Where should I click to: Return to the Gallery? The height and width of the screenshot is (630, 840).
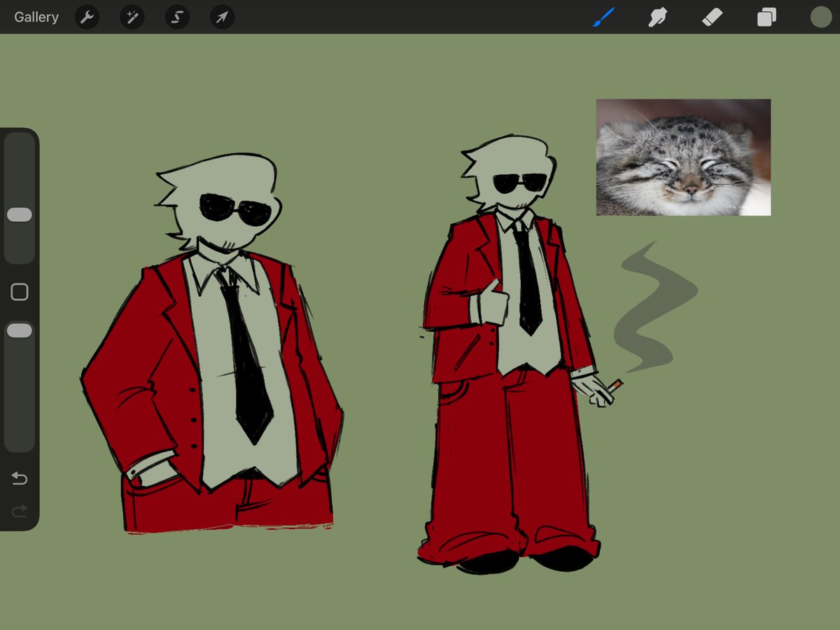(x=36, y=17)
